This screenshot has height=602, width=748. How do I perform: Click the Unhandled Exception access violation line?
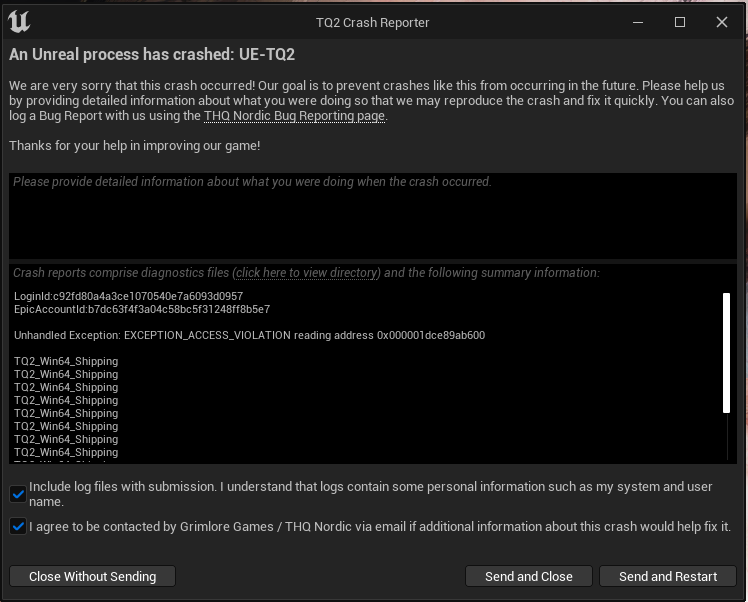point(249,335)
